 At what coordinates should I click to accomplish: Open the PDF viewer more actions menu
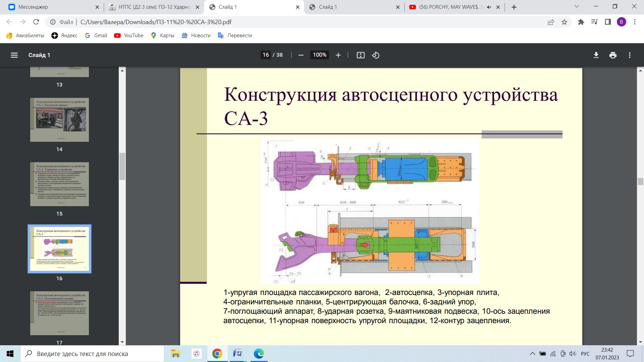click(x=630, y=55)
